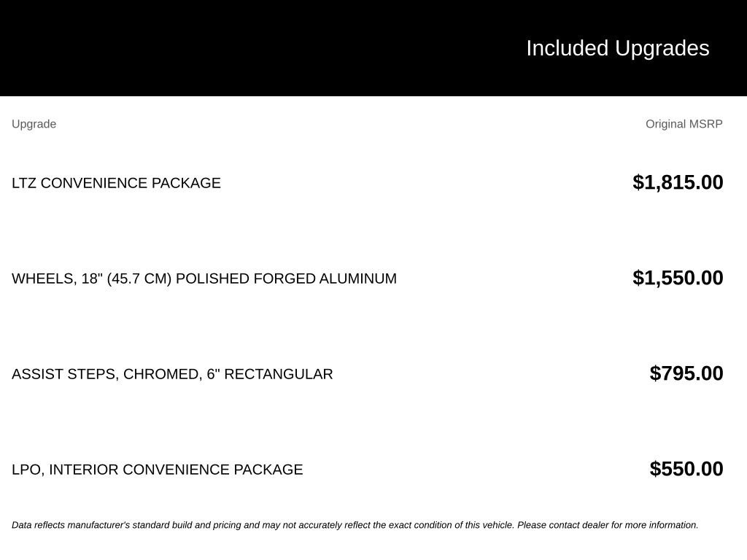Click the '(45.7 CM)' text in the wheels row
Viewport: 747px width, 560px height.
(x=139, y=279)
